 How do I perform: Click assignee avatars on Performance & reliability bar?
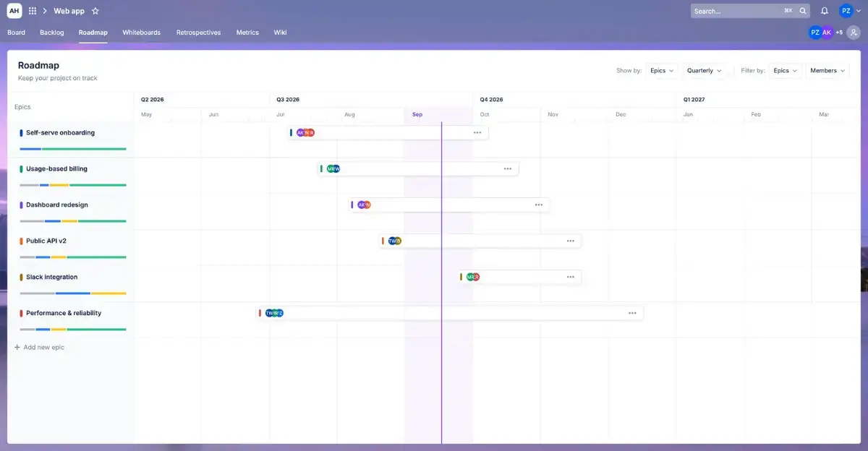274,313
